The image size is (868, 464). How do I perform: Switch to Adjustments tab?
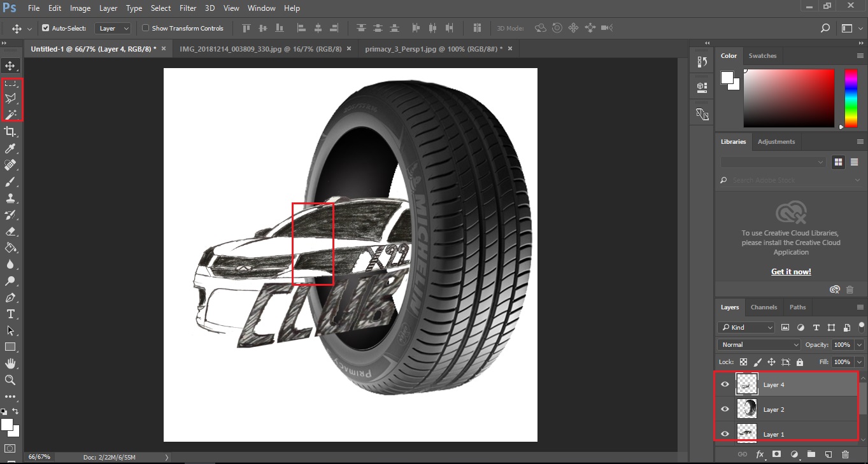776,141
